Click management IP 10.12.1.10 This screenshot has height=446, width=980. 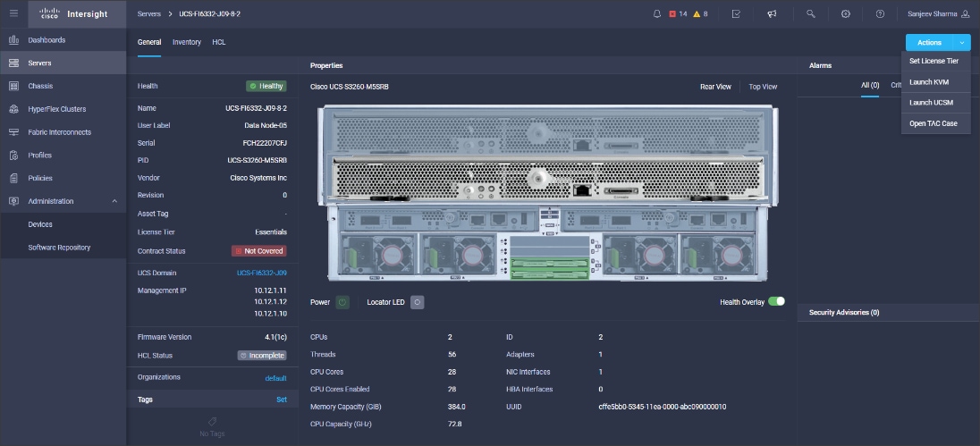tap(271, 314)
